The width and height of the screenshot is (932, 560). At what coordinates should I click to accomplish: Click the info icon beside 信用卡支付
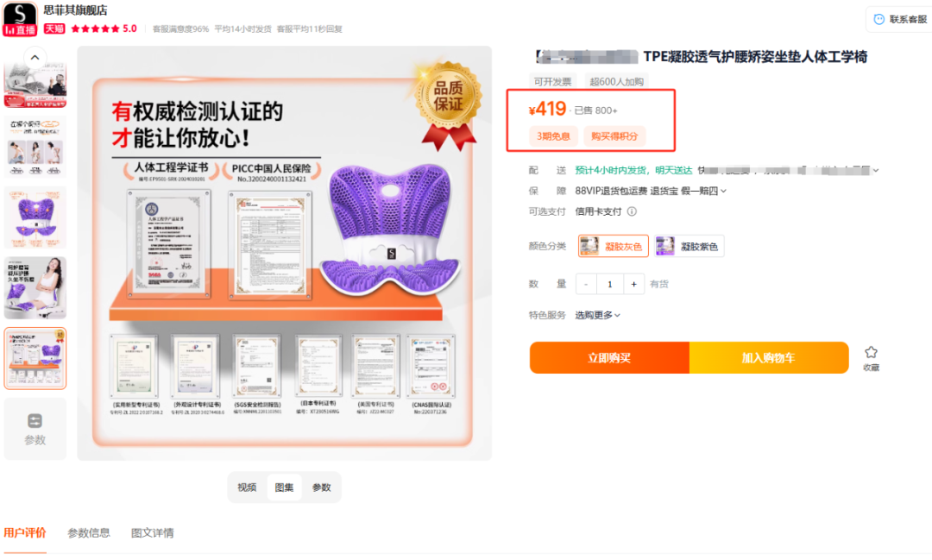point(632,211)
